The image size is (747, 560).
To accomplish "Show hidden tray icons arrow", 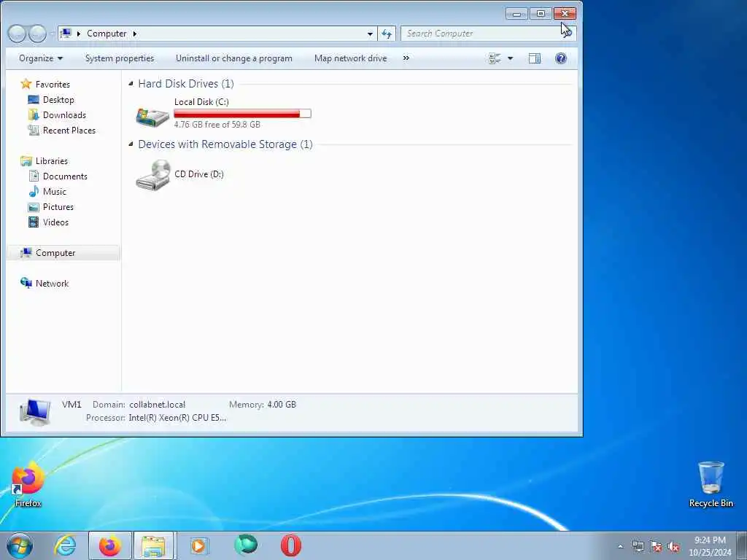I will point(620,546).
